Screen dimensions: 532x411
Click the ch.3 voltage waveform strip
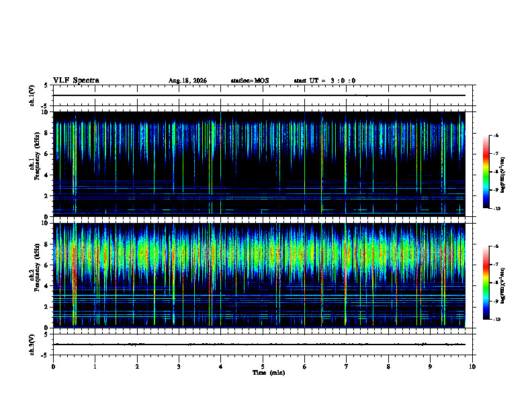tap(263, 345)
